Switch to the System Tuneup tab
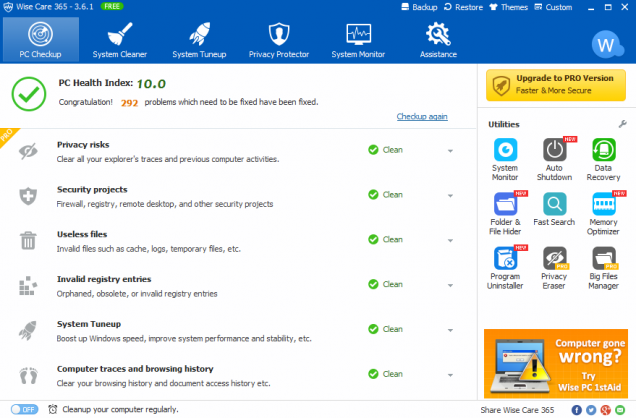Image resolution: width=636 pixels, height=418 pixels. 199,39
